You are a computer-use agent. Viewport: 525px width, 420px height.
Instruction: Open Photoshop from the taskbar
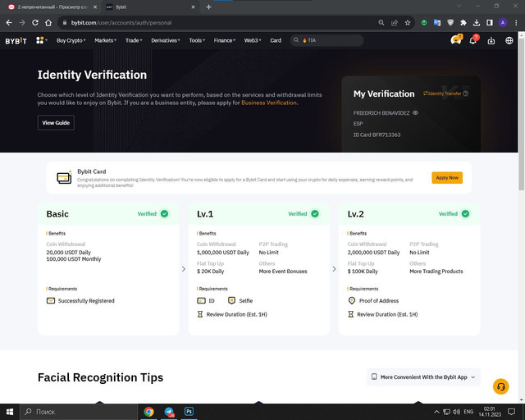coord(189,412)
